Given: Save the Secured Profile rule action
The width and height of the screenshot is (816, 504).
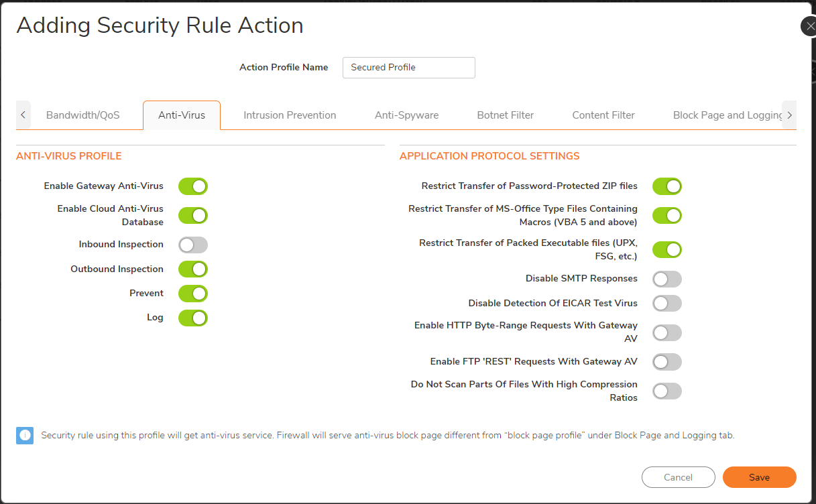Looking at the screenshot, I should pos(759,477).
